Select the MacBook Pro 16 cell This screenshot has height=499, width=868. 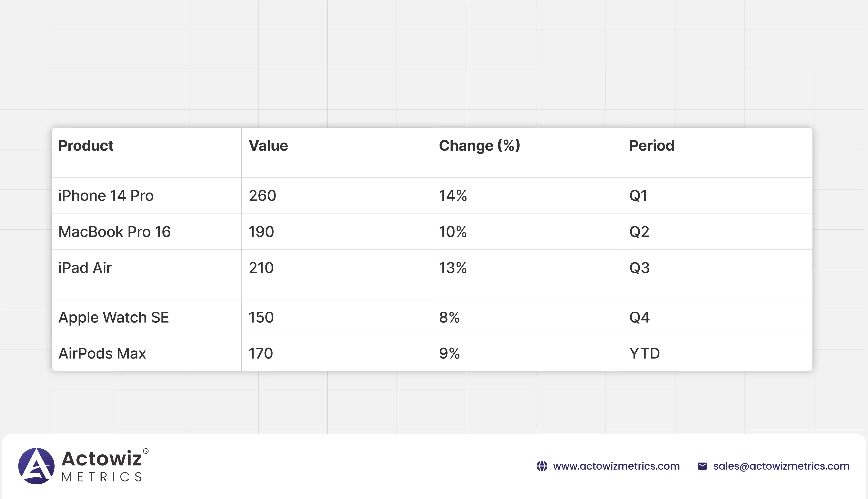pos(114,232)
